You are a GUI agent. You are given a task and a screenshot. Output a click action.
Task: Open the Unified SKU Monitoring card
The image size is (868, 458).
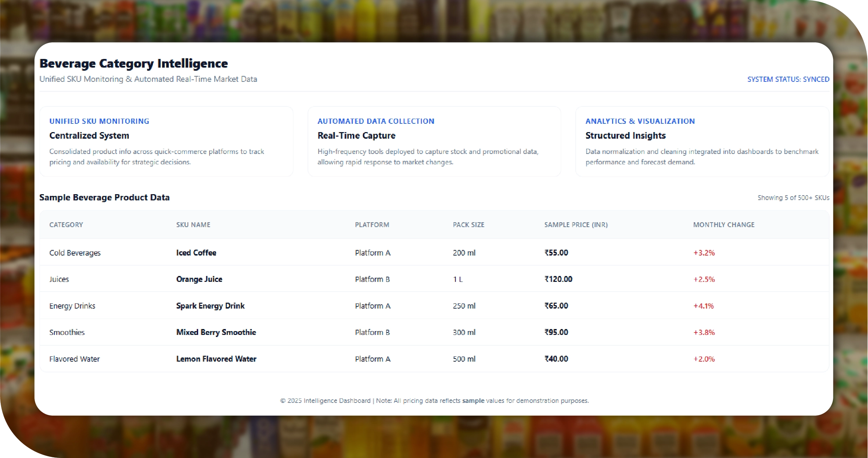tap(166, 141)
